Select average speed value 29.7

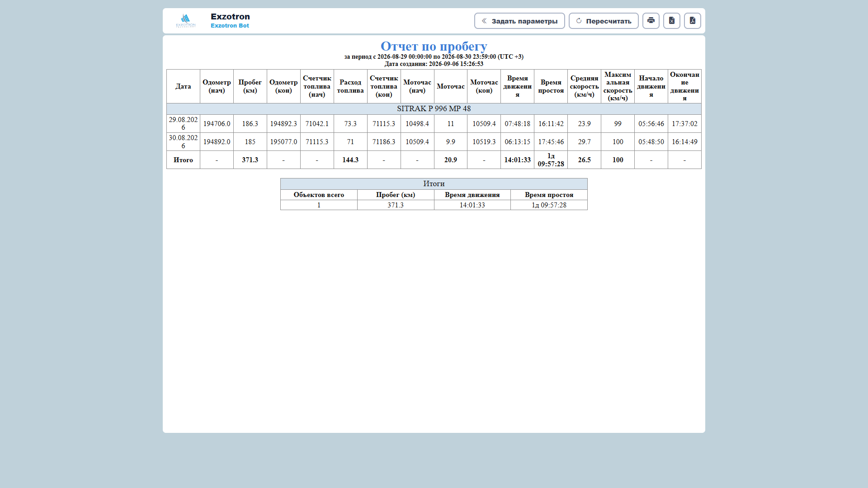pos(584,142)
